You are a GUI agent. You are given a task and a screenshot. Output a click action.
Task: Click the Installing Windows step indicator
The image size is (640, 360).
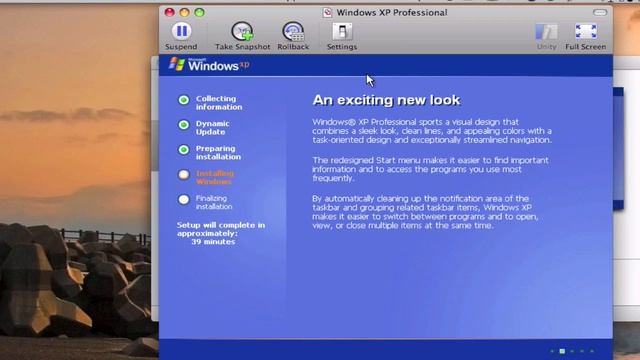[184, 175]
